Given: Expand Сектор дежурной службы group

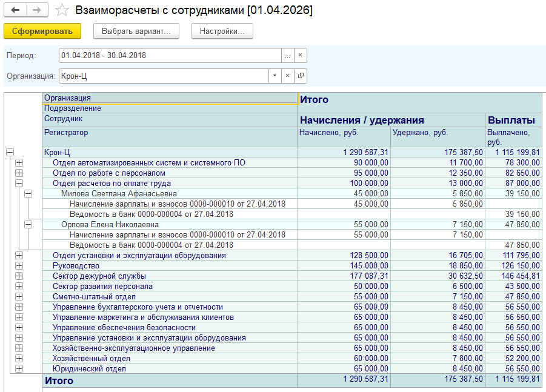Looking at the screenshot, I should 19,276.
